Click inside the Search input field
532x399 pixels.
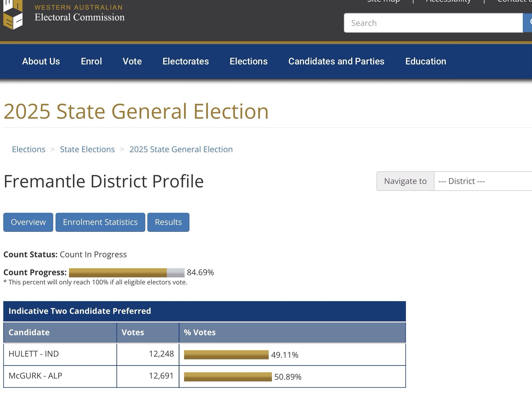click(433, 23)
